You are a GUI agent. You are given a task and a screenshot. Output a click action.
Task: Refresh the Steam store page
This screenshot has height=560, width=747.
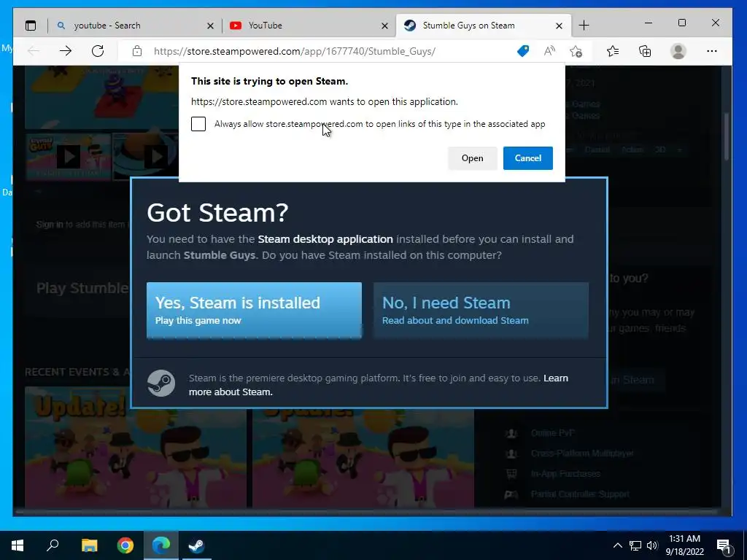tap(98, 51)
